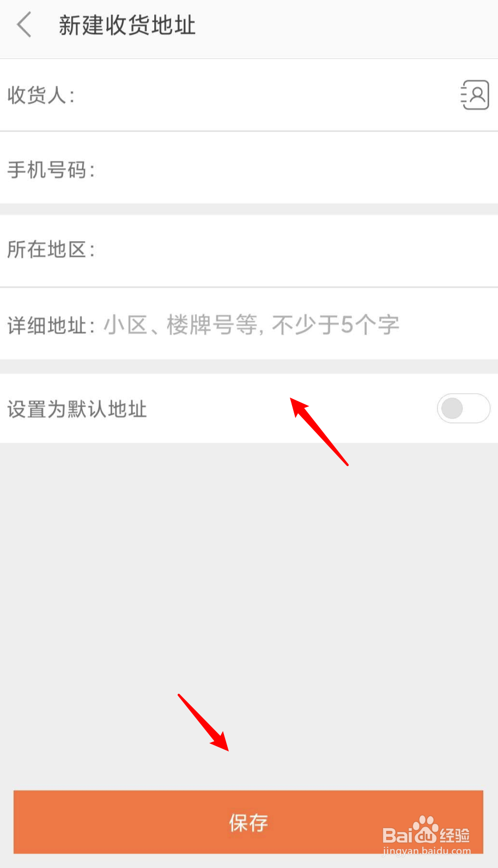The height and width of the screenshot is (868, 498).
Task: Open the jingyan.baidu.com link text
Action: (427, 851)
